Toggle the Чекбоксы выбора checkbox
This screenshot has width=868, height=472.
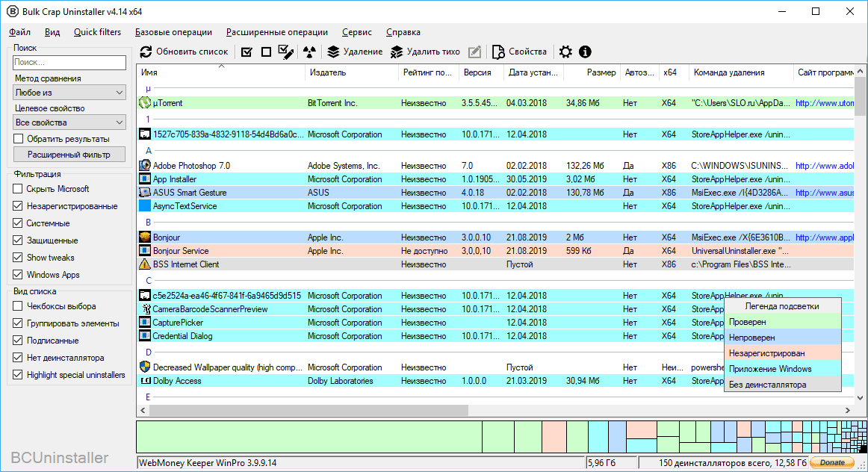click(18, 306)
